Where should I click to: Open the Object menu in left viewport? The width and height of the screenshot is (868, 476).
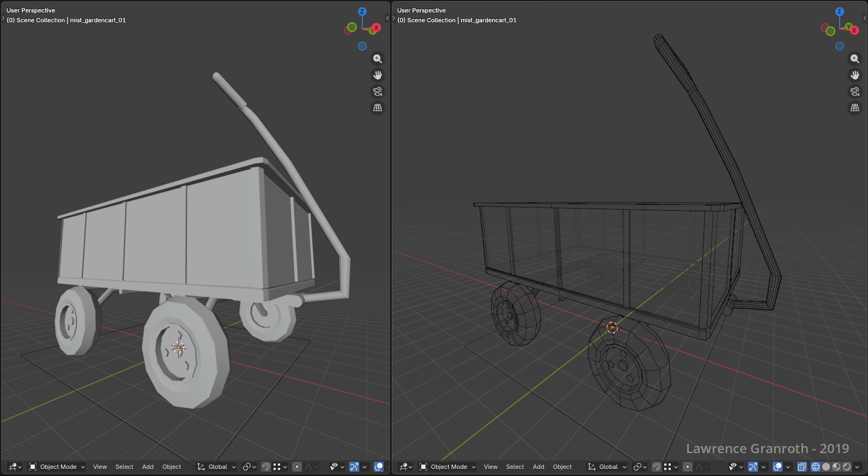coord(172,467)
